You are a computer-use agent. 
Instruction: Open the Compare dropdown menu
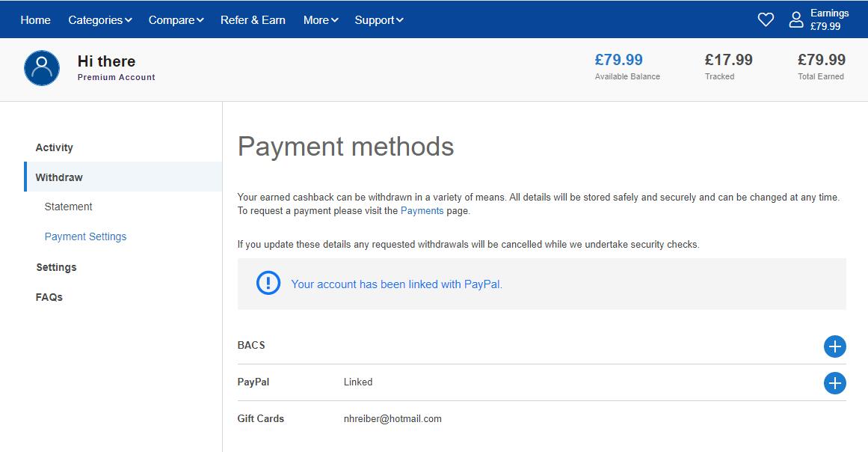click(176, 20)
